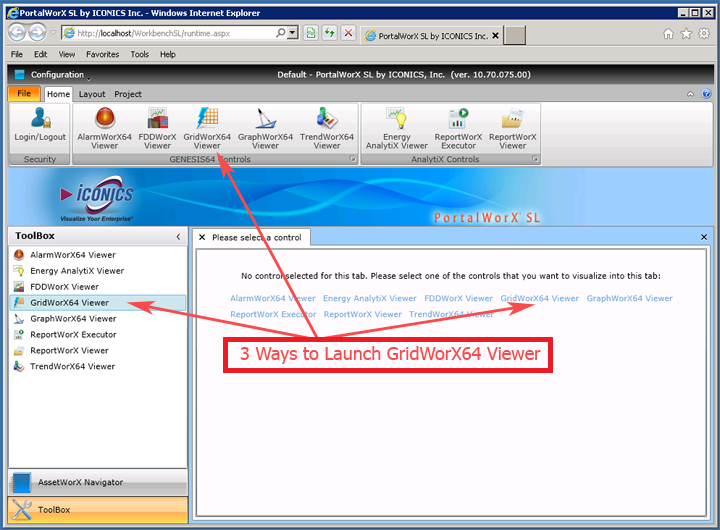Viewport: 720px width, 530px height.
Task: Open the AssetWorX Navigator panel
Action: [x=98, y=482]
